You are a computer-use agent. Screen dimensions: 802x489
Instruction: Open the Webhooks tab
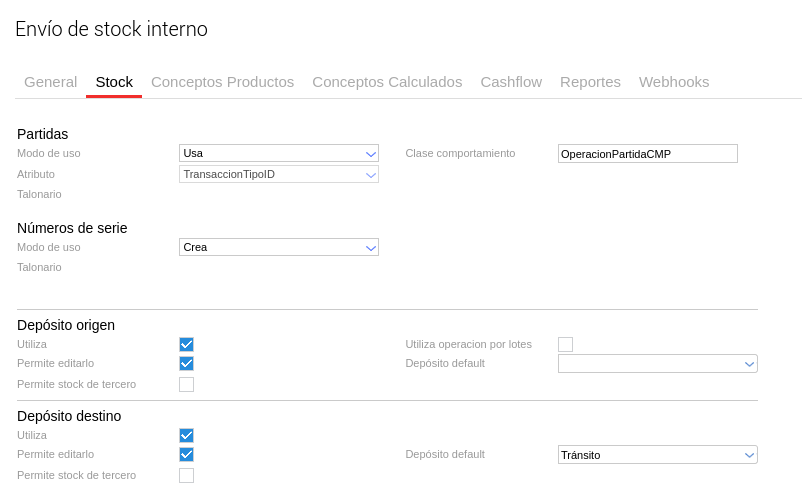[674, 82]
